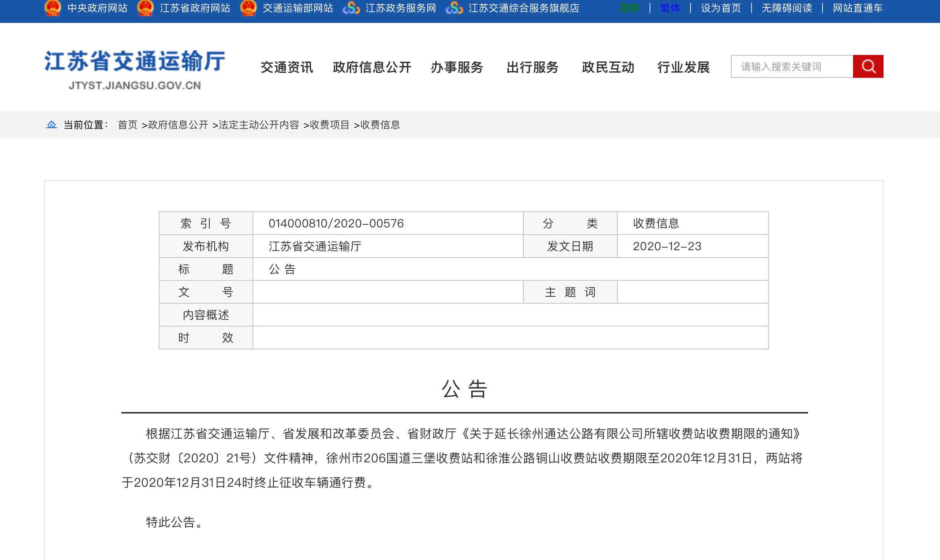This screenshot has height=560, width=940.
Task: Go to 法定主动公开内容 in the breadcrumb
Action: tap(259, 125)
